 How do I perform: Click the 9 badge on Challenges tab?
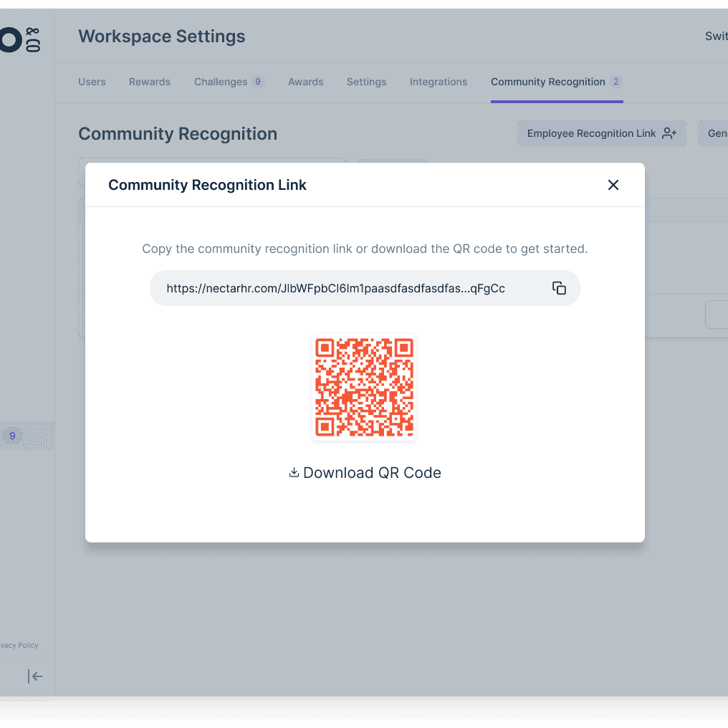coord(257,82)
